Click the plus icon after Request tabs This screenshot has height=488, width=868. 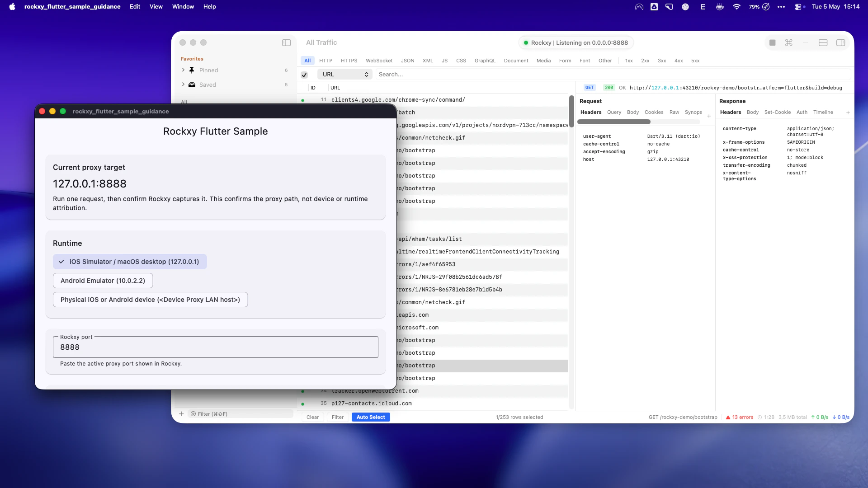pyautogui.click(x=709, y=116)
